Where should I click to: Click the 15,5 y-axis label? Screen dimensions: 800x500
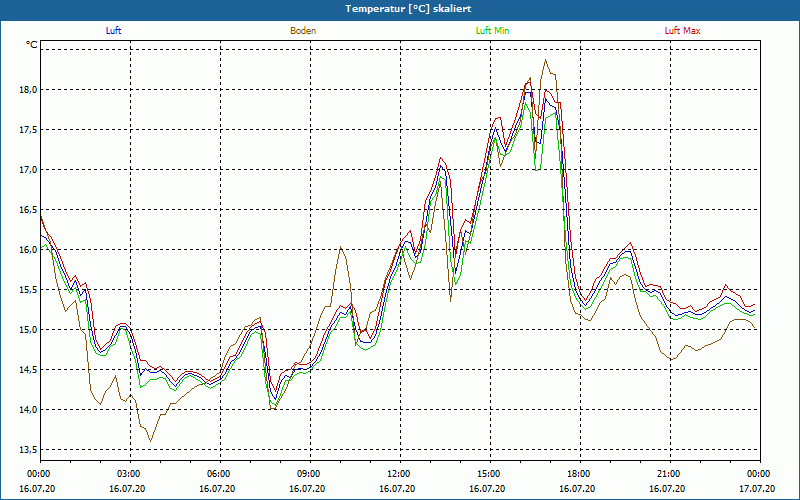click(29, 290)
